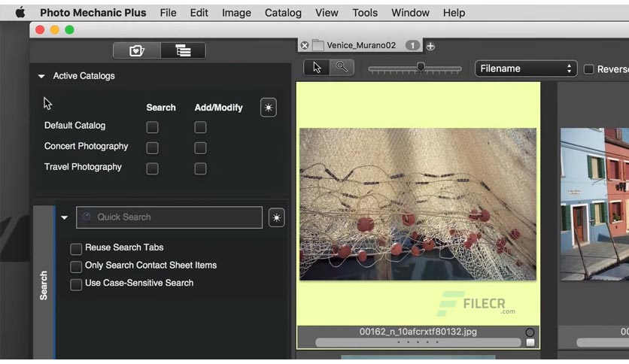Screen dimensions: 629x364
Task: Open the Photo Mechanic Plus menu
Action: 93,13
